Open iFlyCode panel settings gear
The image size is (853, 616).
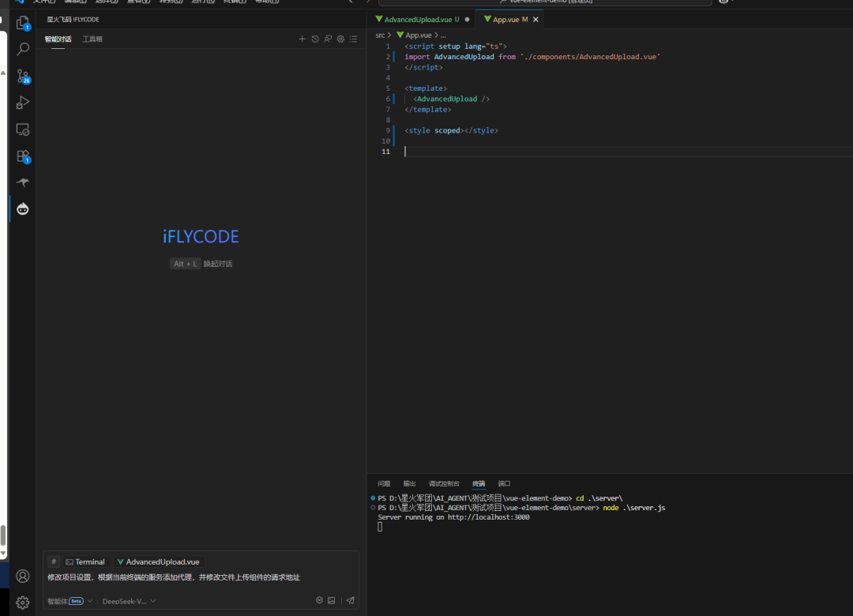point(340,39)
